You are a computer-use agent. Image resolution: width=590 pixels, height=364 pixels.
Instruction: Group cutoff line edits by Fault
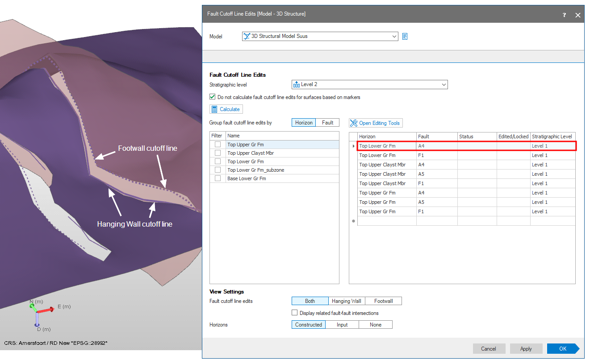327,122
